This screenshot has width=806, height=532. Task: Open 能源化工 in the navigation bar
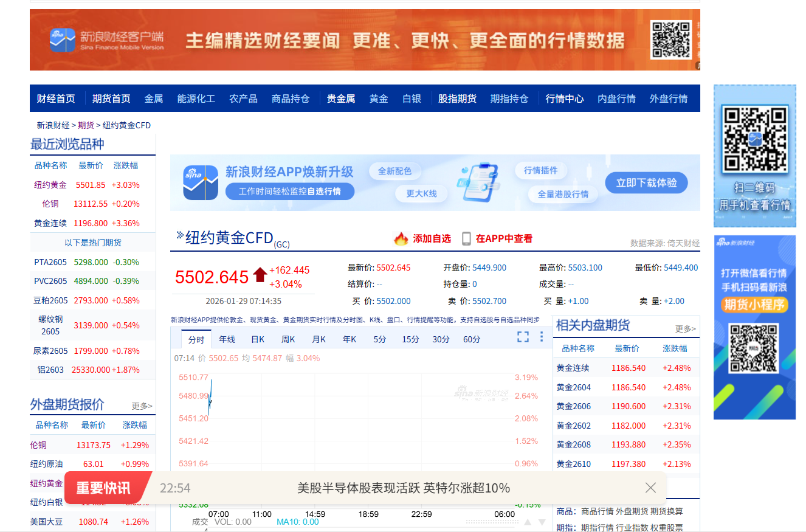coord(196,98)
